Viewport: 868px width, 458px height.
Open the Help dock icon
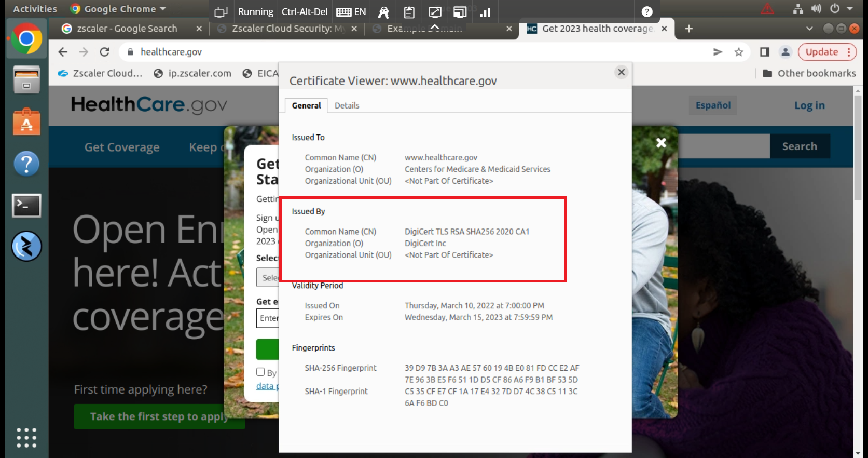26,164
